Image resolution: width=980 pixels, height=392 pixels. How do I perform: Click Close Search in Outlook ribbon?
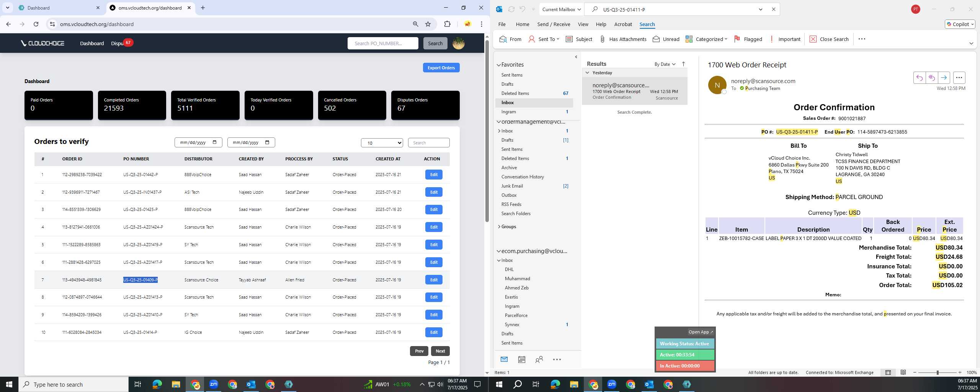[x=829, y=39]
